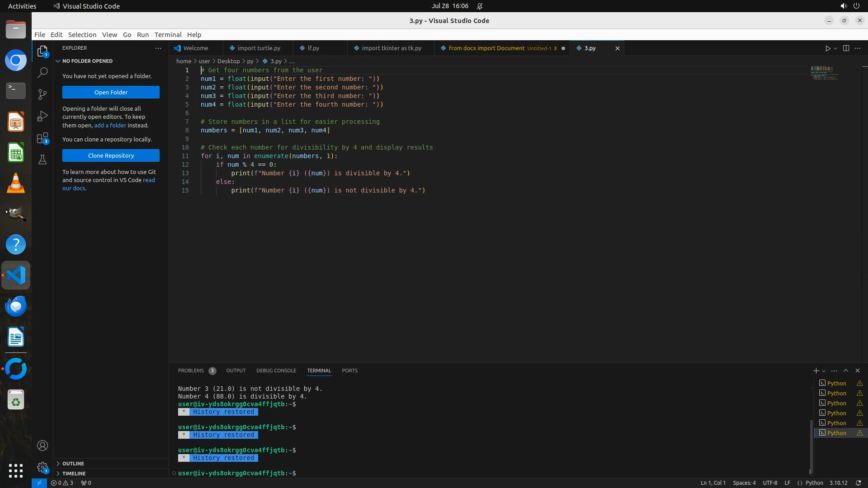The image size is (868, 488).
Task: Open Accounts menu in activity bar
Action: coord(42,446)
